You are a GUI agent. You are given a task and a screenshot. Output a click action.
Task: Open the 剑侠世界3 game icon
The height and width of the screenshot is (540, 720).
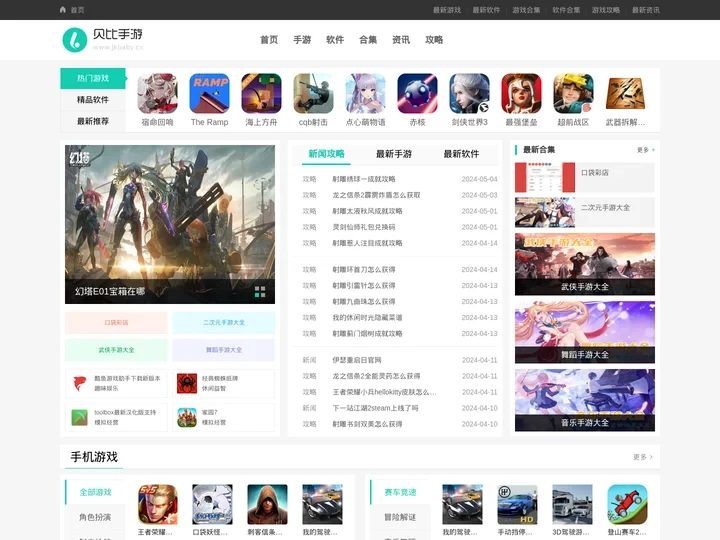click(x=469, y=94)
